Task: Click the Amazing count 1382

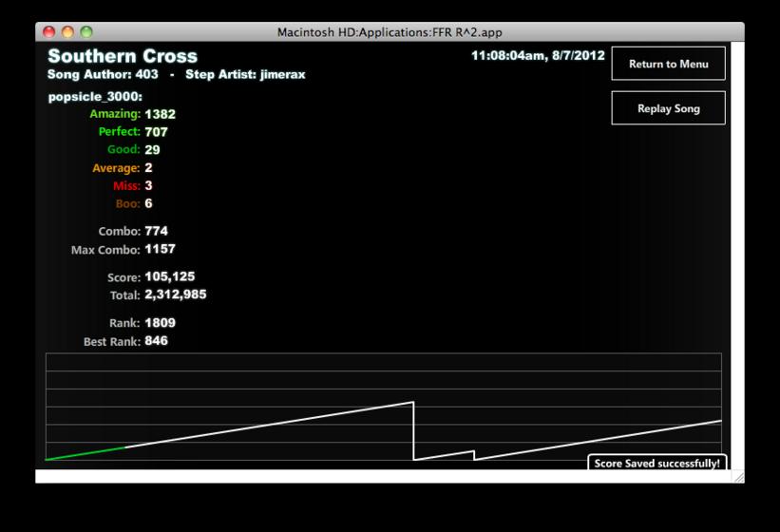Action: 161,114
